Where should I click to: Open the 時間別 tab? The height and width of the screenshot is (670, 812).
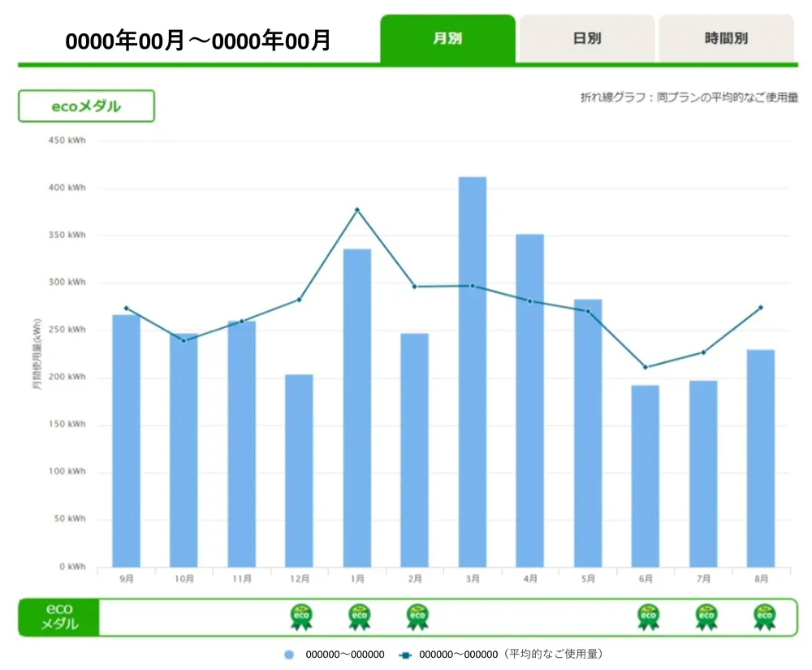coord(726,38)
